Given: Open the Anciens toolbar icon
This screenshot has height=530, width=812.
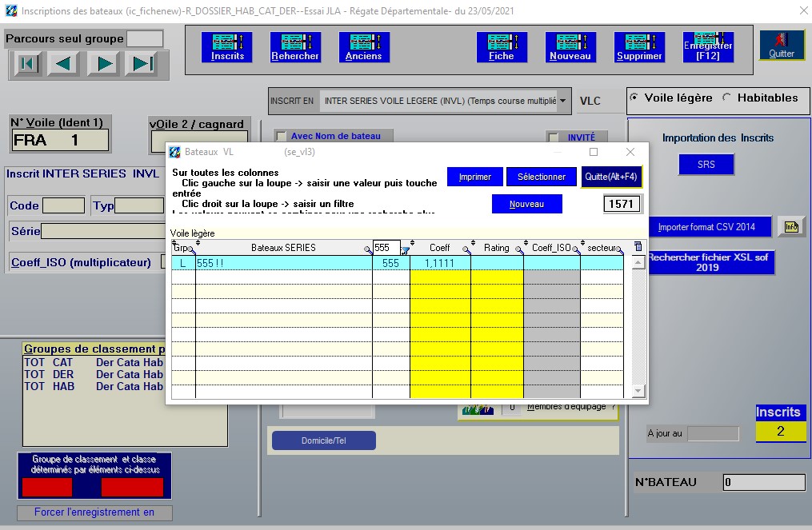Looking at the screenshot, I should 363,47.
